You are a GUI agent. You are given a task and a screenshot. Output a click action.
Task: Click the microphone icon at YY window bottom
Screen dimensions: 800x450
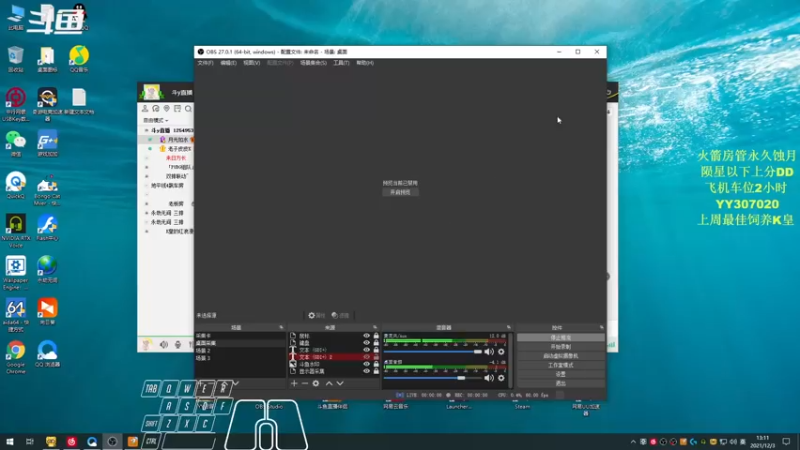[178, 345]
